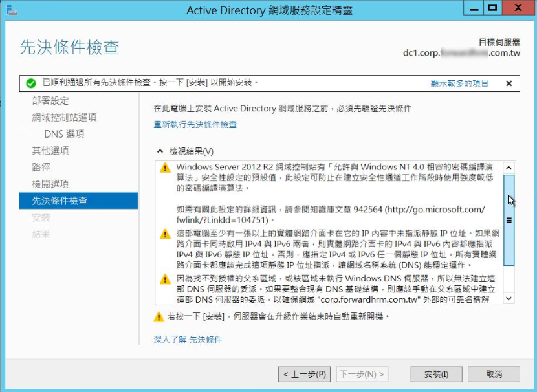This screenshot has height=392, width=537.
Task: Click scroll up arrow in results list
Action: 509,168
